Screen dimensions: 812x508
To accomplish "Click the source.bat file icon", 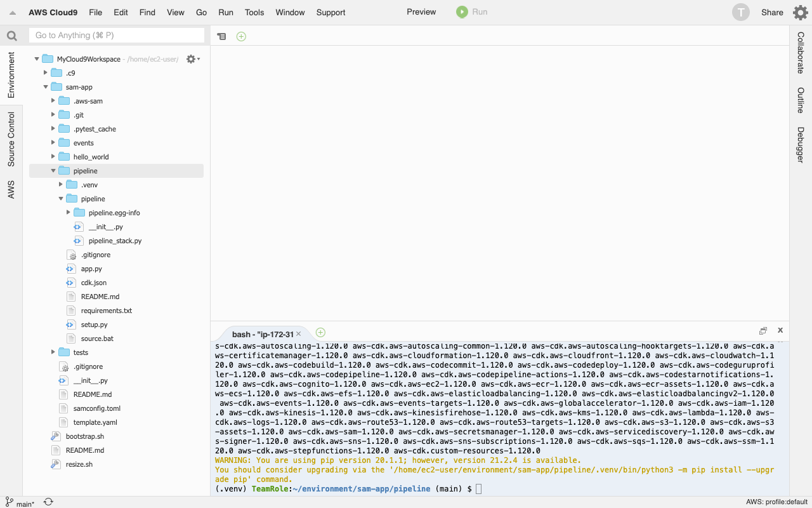I will pyautogui.click(x=70, y=338).
